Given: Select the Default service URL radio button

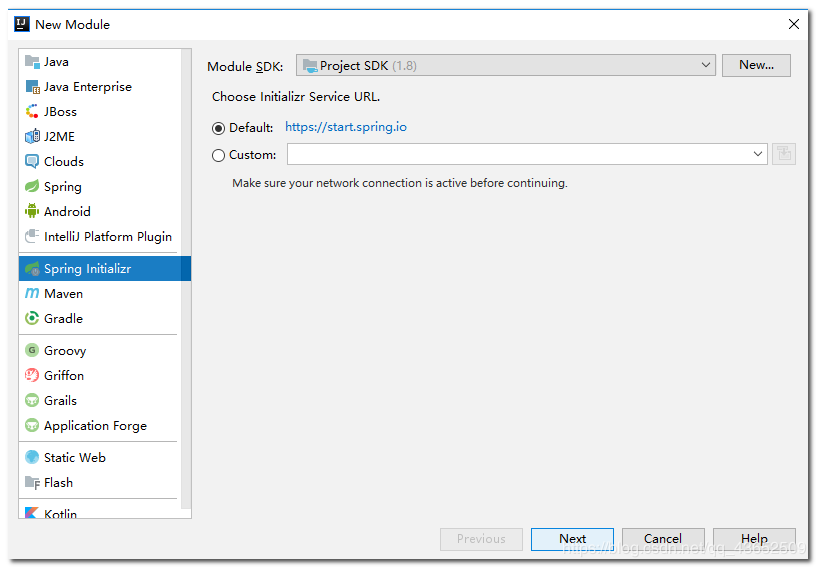Looking at the screenshot, I should [x=219, y=128].
